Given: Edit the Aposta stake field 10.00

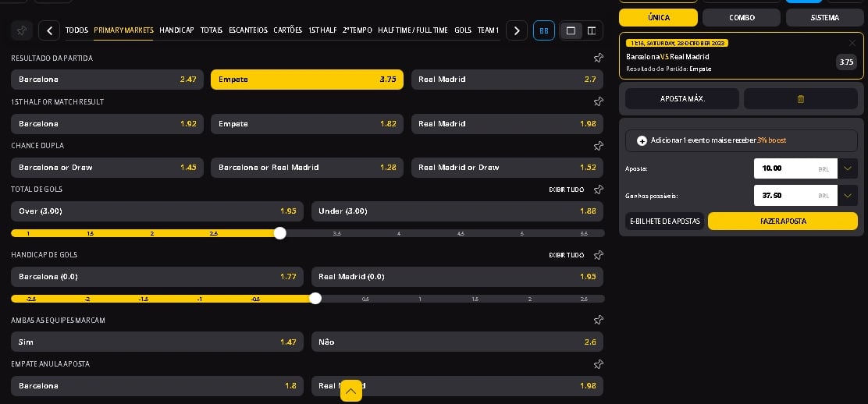Looking at the screenshot, I should [795, 168].
